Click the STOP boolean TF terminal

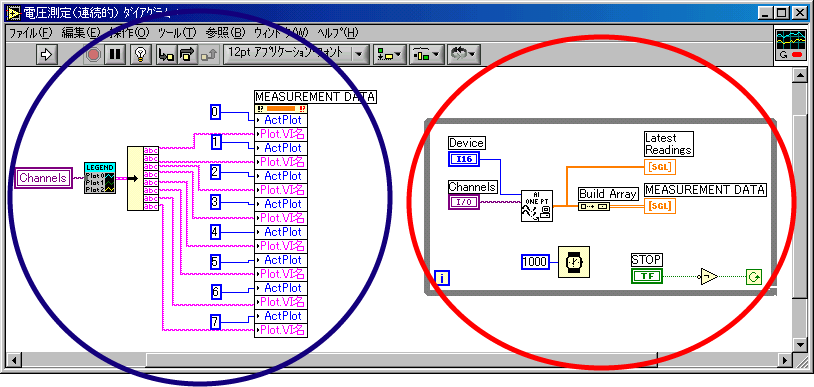coord(647,276)
